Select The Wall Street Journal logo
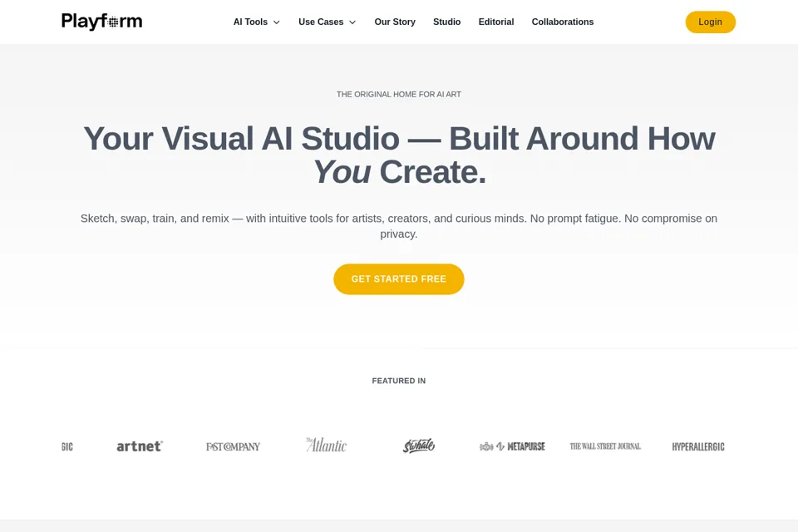 (x=605, y=446)
